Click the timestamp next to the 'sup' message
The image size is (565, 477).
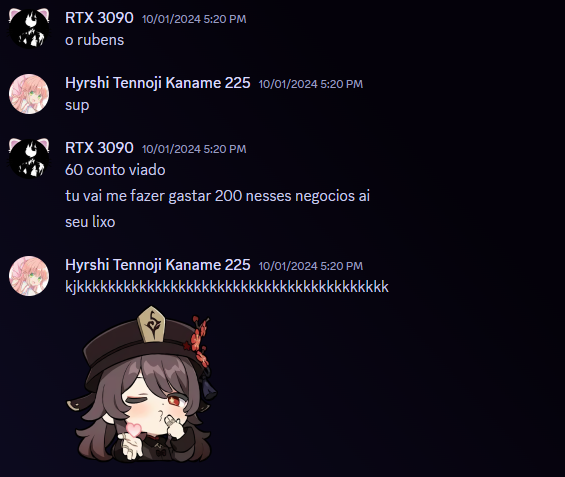[x=311, y=84]
